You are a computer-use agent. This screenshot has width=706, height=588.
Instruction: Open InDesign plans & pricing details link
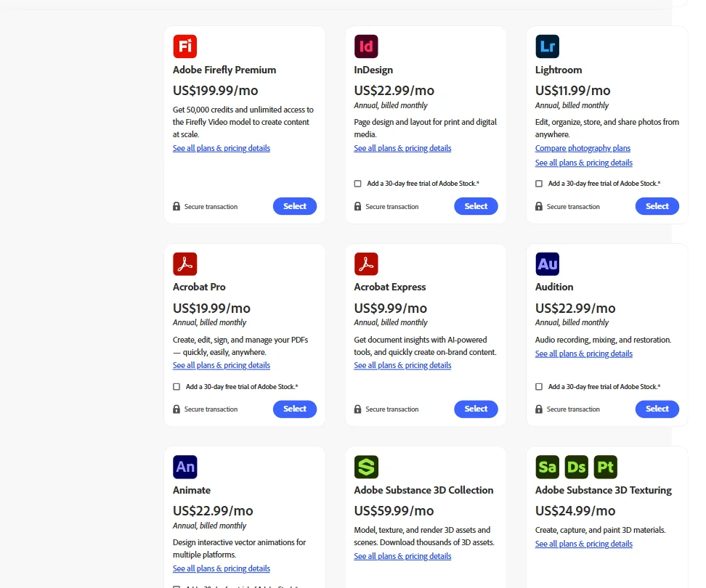point(402,148)
